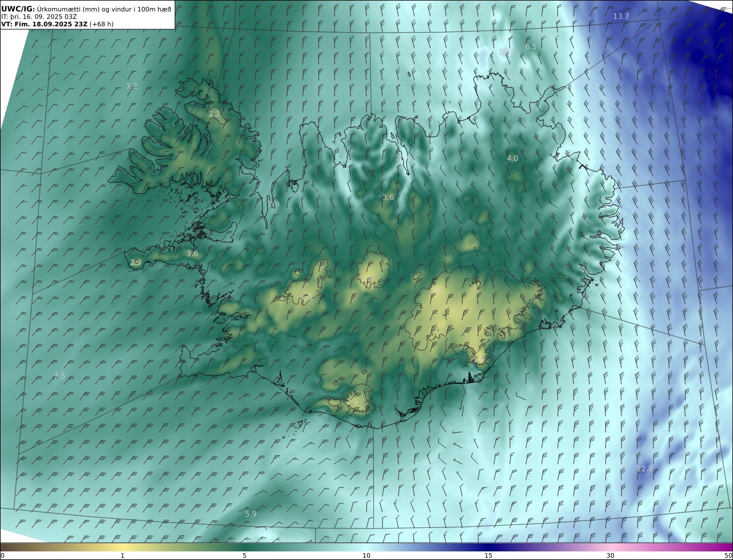Select the 'IT: þri. 16. 09. 2025 03Z' line
Image resolution: width=733 pixels, height=560 pixels.
click(39, 17)
